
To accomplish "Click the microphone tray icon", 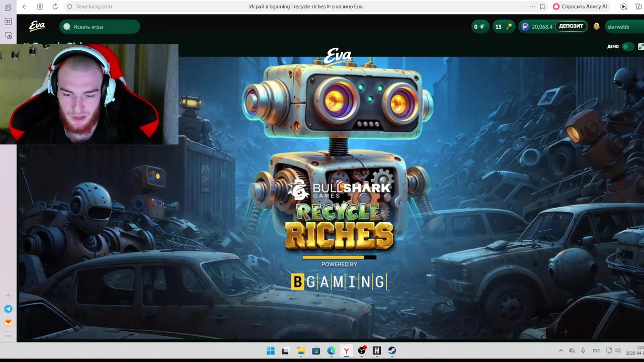I will point(583,350).
